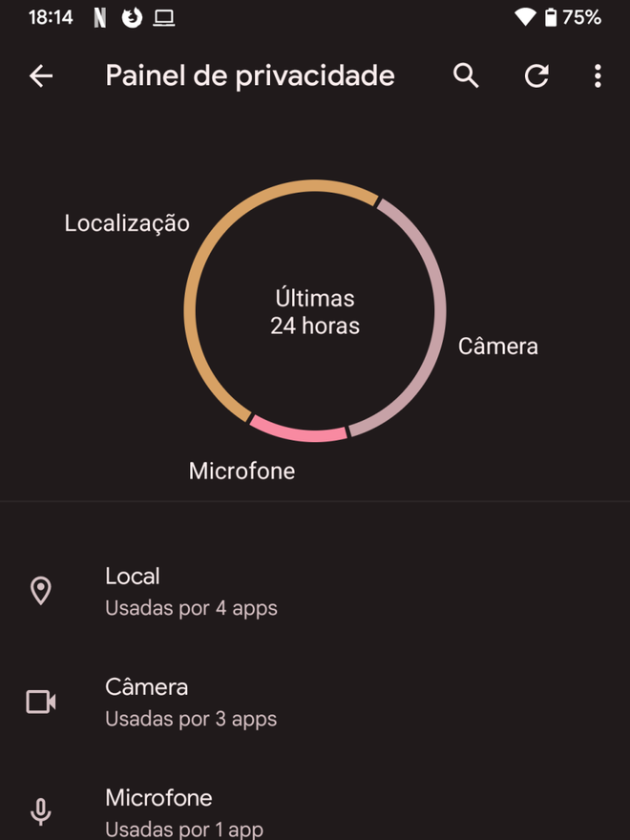Viewport: 630px width, 840px height.
Task: Select the pink Microfone chart segment
Action: (x=300, y=432)
